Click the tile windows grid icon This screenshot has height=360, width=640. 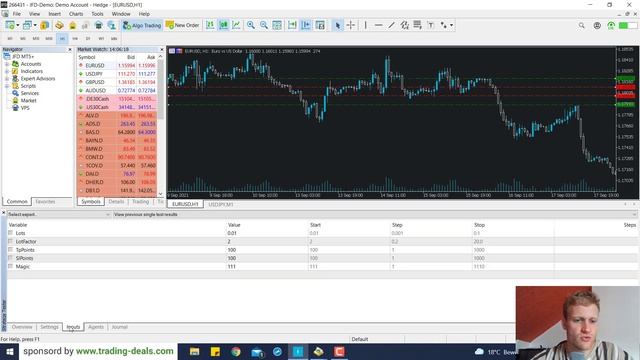tap(277, 25)
